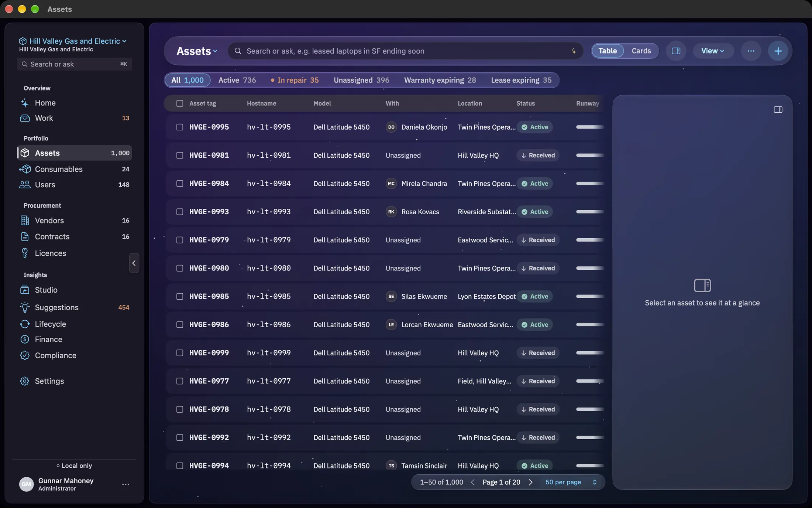Check the box for HVGE-0992
This screenshot has width=812, height=508.
coord(180,437)
